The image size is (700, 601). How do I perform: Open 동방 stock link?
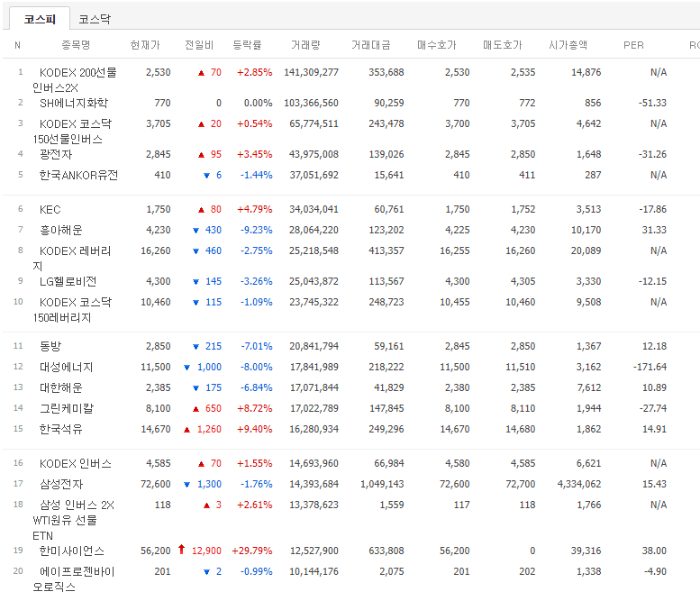coord(50,346)
